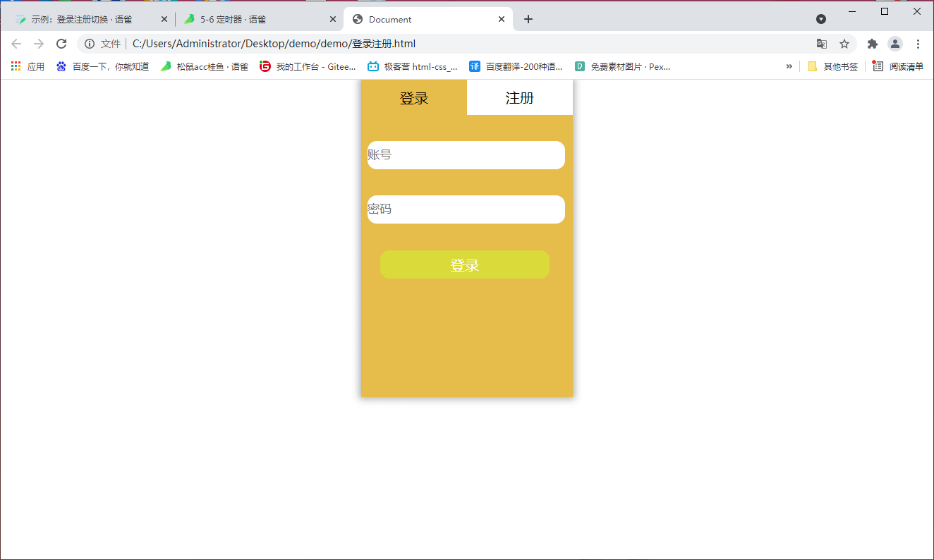Open 我的工作台 - Gitee bookmark
This screenshot has width=934, height=560.
(x=308, y=66)
